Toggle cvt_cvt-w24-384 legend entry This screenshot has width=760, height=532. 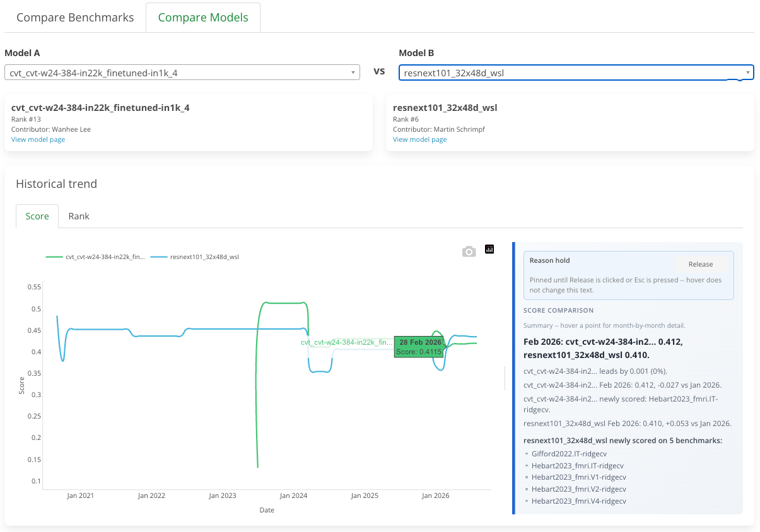tap(95, 257)
